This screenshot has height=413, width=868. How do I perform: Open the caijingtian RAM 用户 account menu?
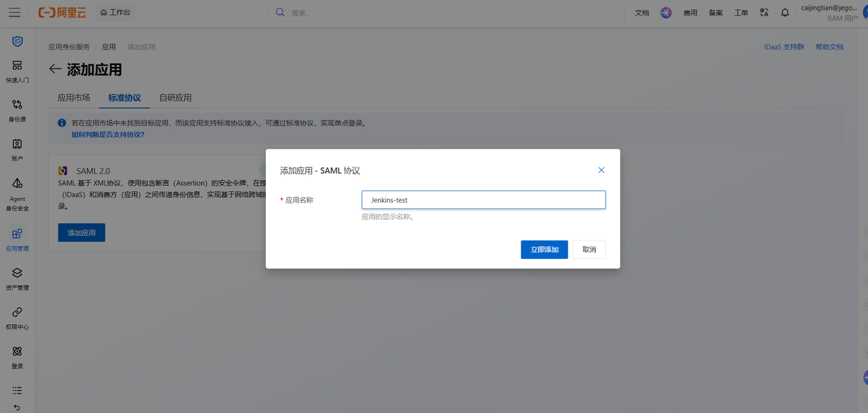tap(829, 12)
